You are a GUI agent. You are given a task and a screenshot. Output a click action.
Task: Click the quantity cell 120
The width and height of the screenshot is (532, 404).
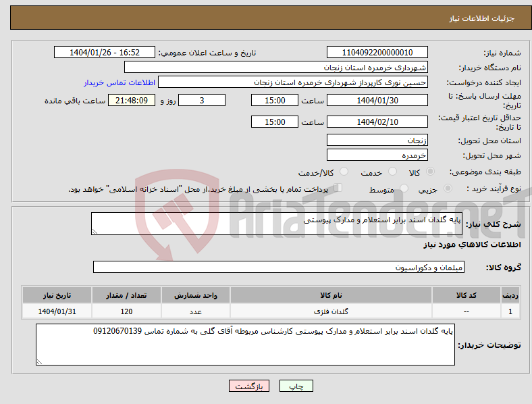click(x=126, y=311)
